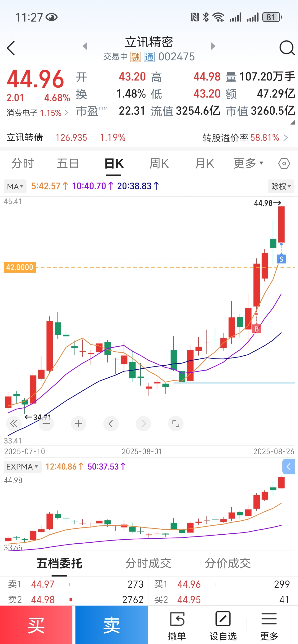This screenshot has height=644, width=298.
Task: Tap the current price 44.96
Action: pos(35,79)
